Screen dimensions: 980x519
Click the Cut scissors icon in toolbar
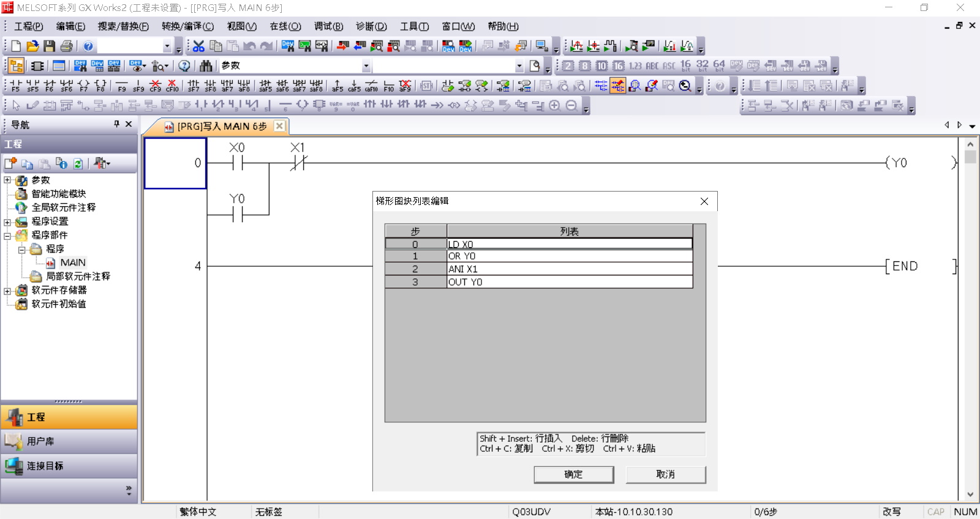click(198, 46)
